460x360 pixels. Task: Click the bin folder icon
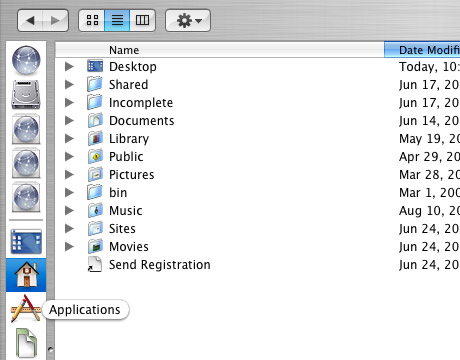[x=95, y=192]
